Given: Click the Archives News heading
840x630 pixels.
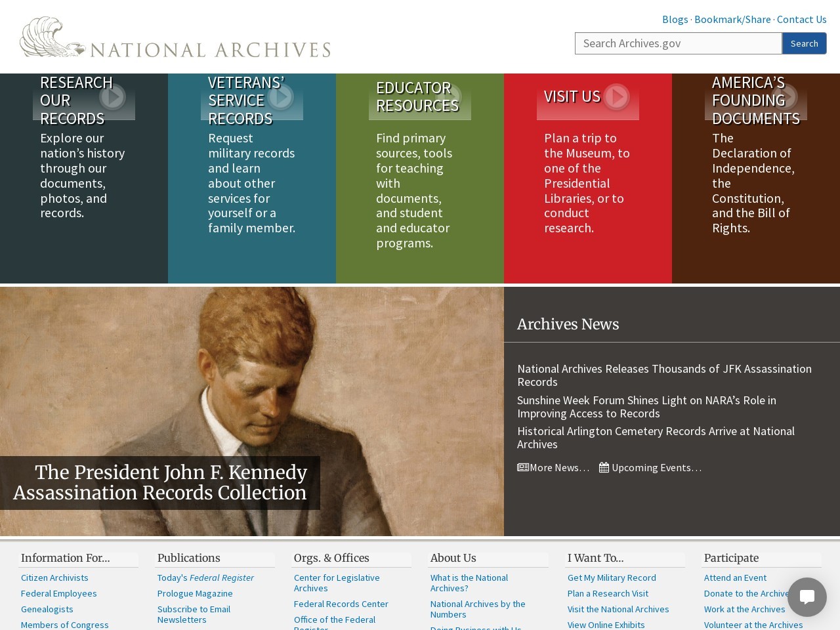Looking at the screenshot, I should point(568,324).
